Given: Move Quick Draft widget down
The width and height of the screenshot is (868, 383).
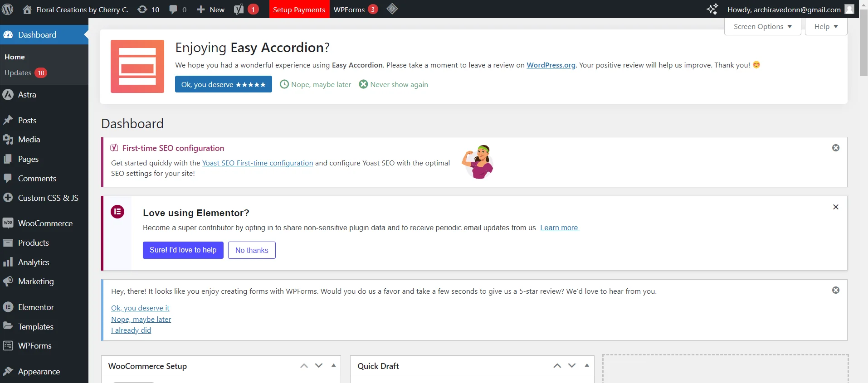Looking at the screenshot, I should coord(572,366).
